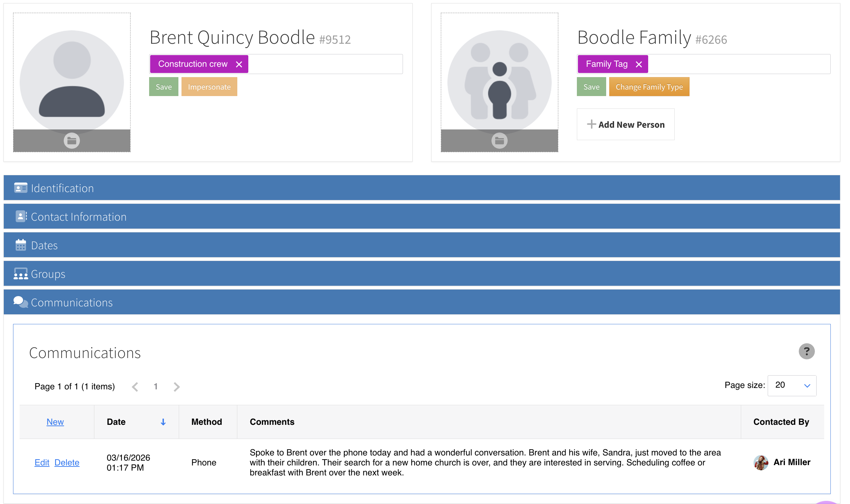Go to previous communications page arrow
The height and width of the screenshot is (504, 850).
point(135,387)
